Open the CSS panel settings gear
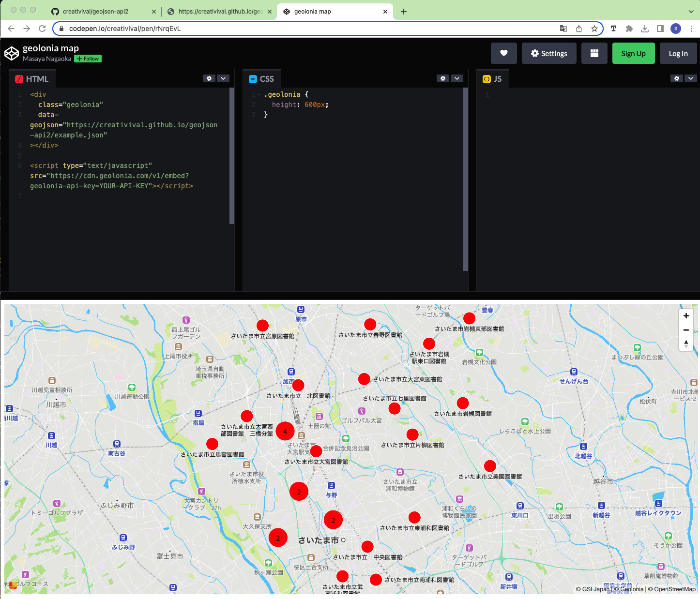 point(442,78)
